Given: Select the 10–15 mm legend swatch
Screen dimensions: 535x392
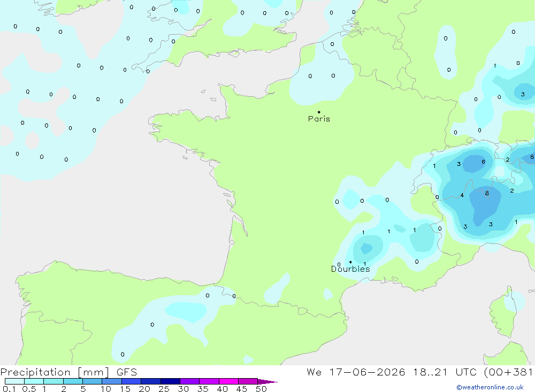Looking at the screenshot, I should (x=112, y=381).
